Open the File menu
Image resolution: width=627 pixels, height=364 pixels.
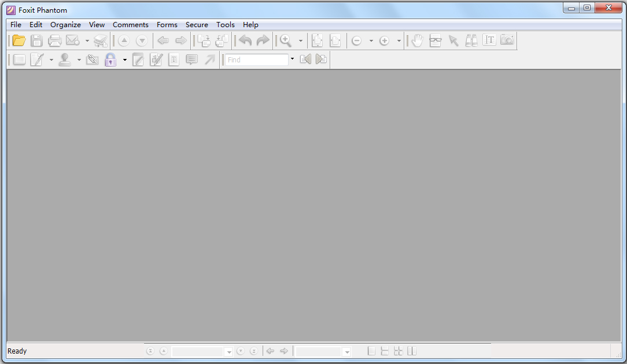point(16,25)
